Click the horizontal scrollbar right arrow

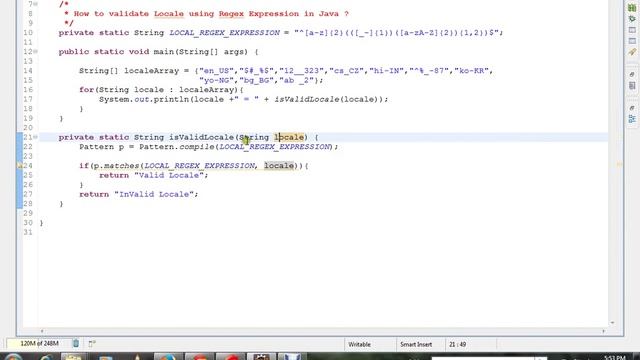603,331
